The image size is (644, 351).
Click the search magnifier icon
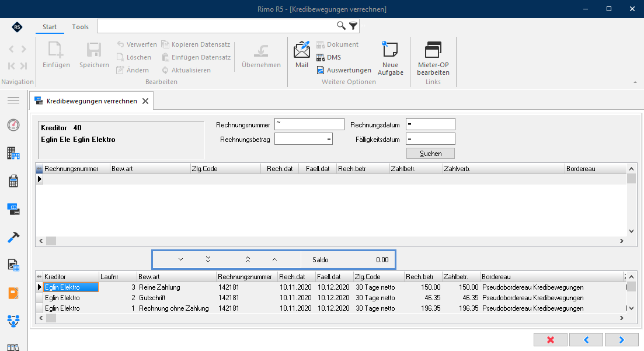coord(341,26)
